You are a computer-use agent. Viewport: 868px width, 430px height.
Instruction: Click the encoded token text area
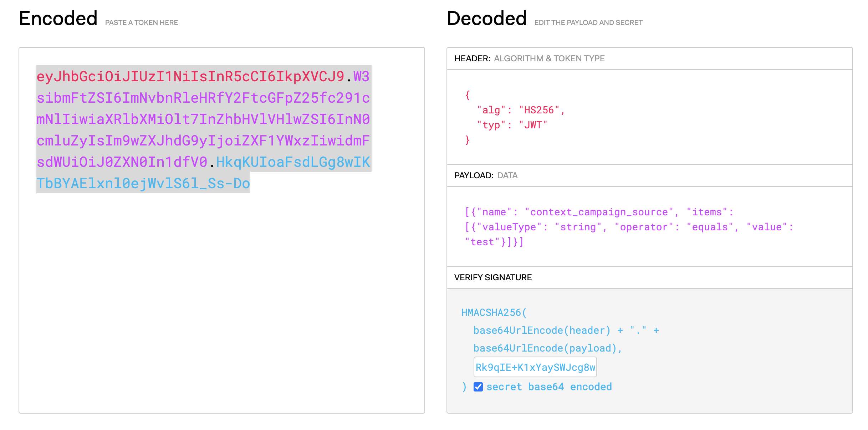pyautogui.click(x=222, y=230)
